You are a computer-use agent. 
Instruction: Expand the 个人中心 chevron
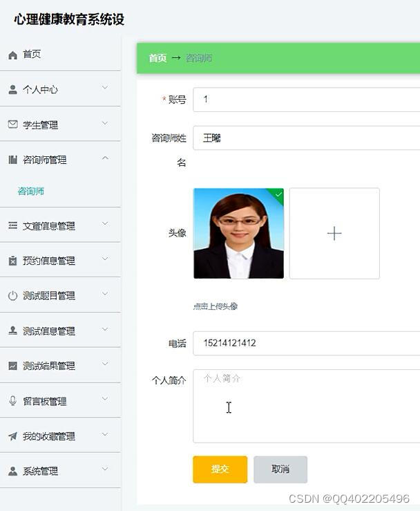[x=105, y=87]
